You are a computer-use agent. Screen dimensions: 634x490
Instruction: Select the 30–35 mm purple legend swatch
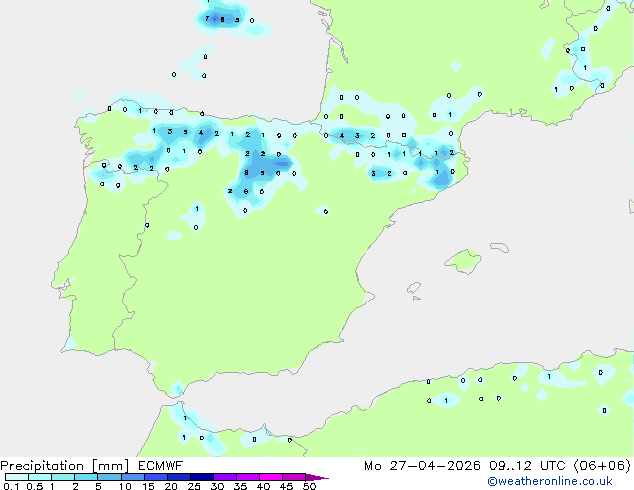pos(225,477)
